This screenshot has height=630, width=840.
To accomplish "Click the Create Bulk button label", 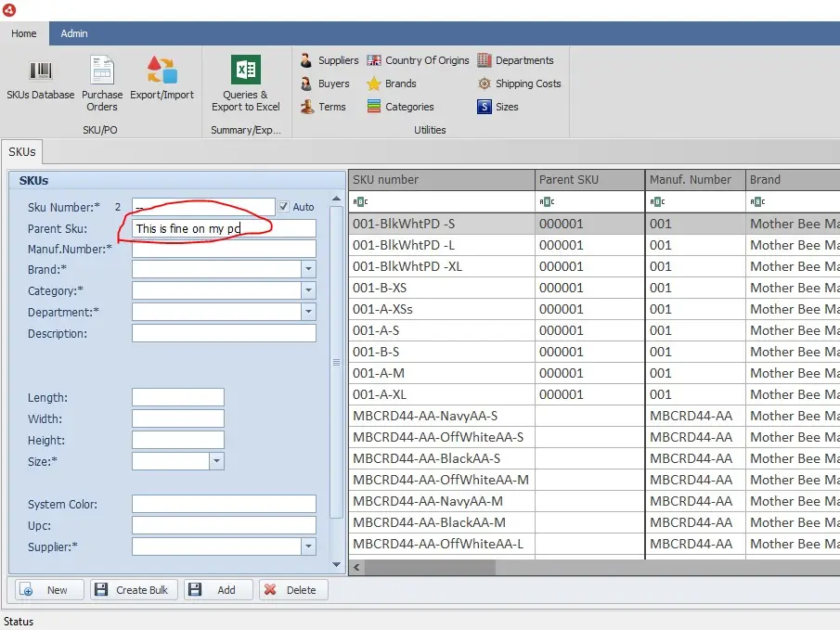I will [142, 590].
